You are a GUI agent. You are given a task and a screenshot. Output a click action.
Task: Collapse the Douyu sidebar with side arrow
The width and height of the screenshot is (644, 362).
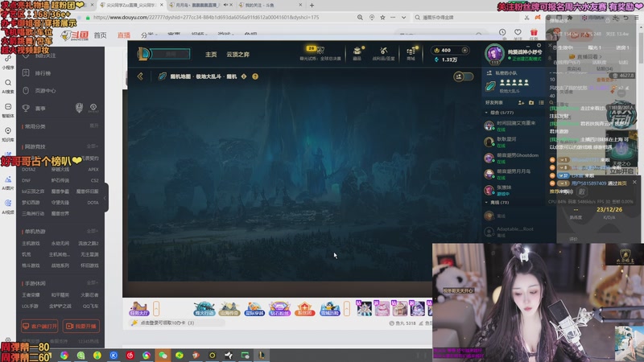point(105,198)
